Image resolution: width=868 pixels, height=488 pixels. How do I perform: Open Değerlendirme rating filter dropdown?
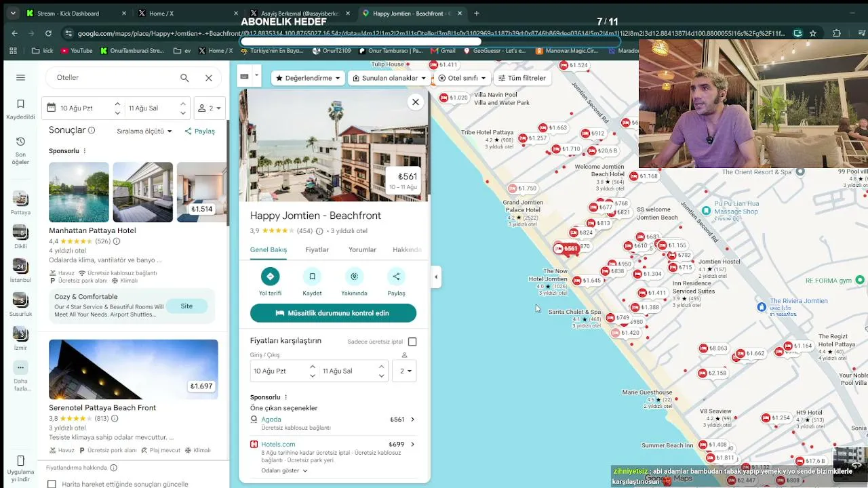308,78
